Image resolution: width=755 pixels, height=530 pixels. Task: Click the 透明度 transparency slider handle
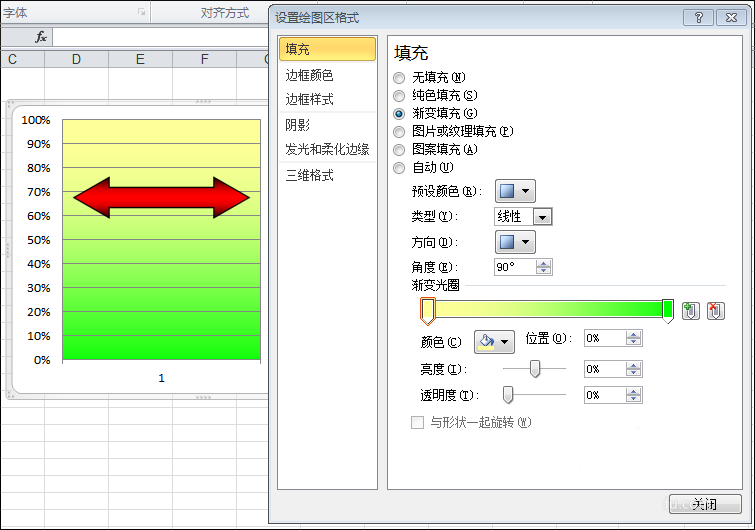point(508,395)
